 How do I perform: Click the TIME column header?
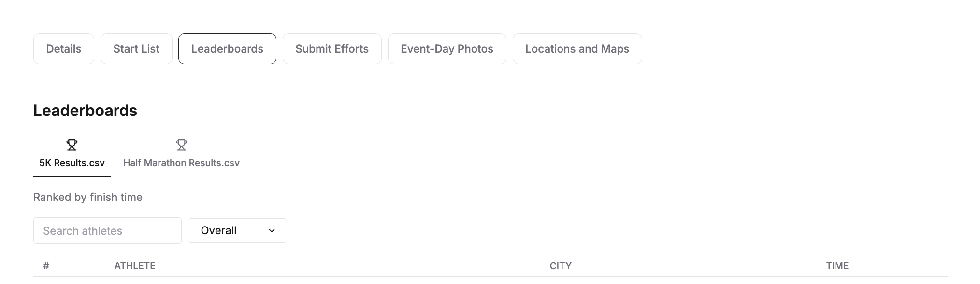[837, 266]
